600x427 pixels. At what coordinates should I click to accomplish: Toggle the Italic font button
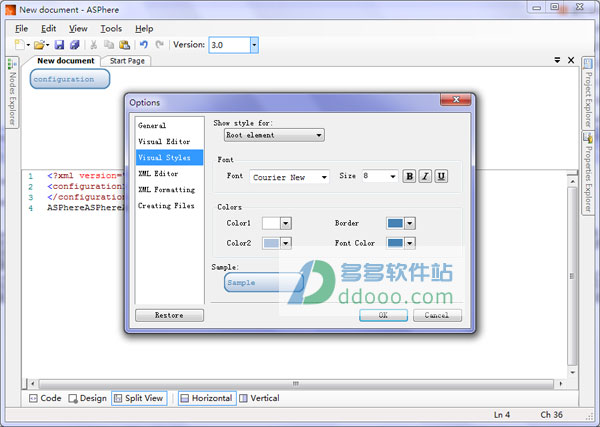[x=425, y=176]
